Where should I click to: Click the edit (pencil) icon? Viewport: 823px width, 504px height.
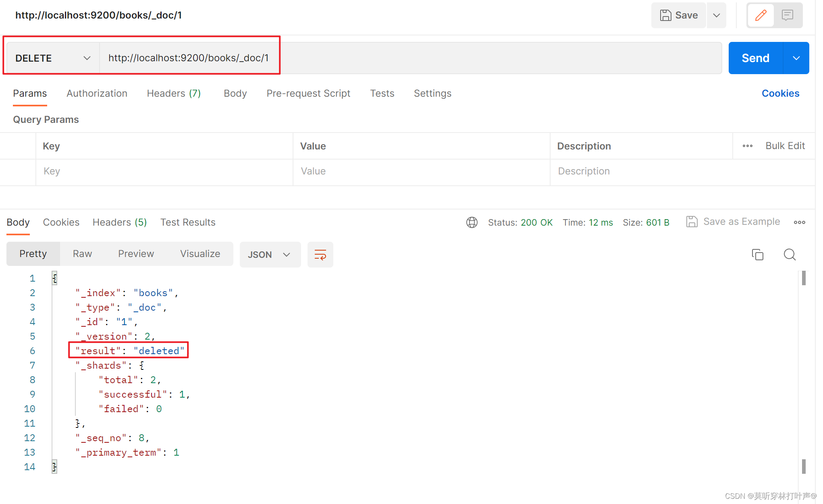[761, 17]
